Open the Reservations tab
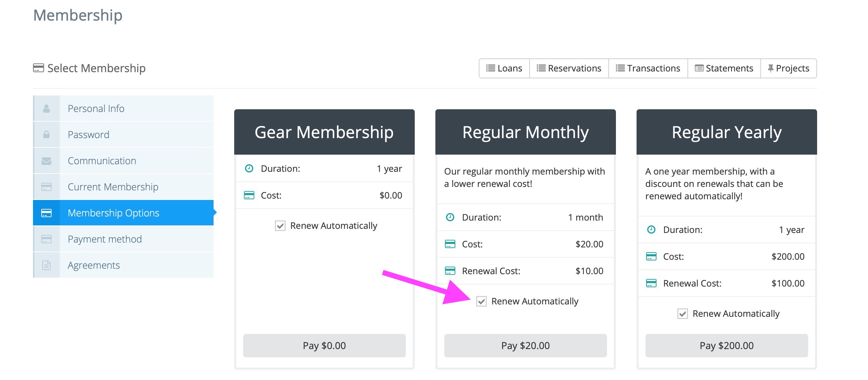868x380 pixels. (569, 68)
